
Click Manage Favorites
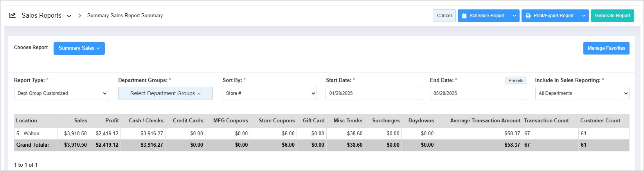pos(606,48)
